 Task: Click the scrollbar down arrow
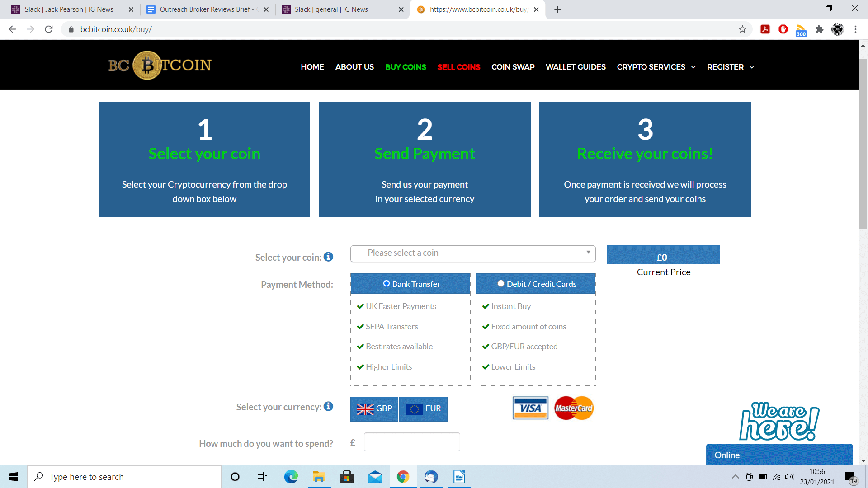[863, 461]
